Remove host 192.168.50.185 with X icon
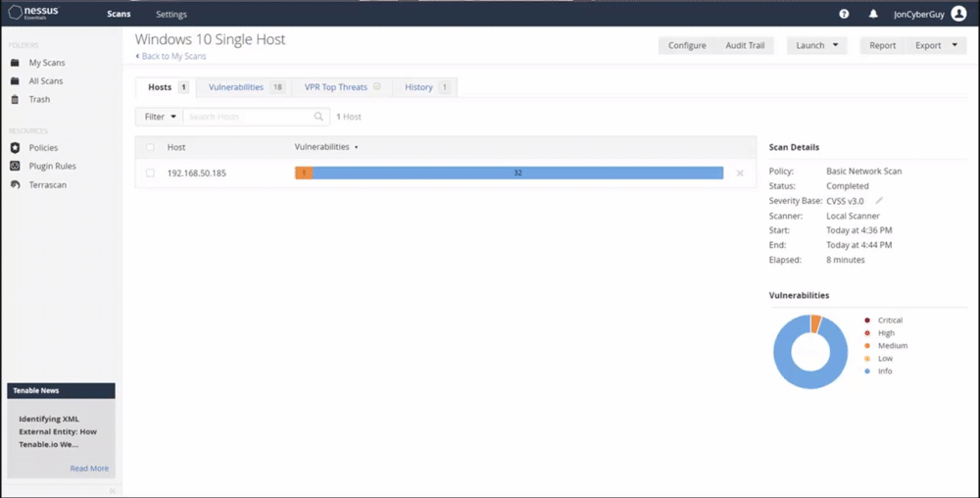 tap(740, 174)
